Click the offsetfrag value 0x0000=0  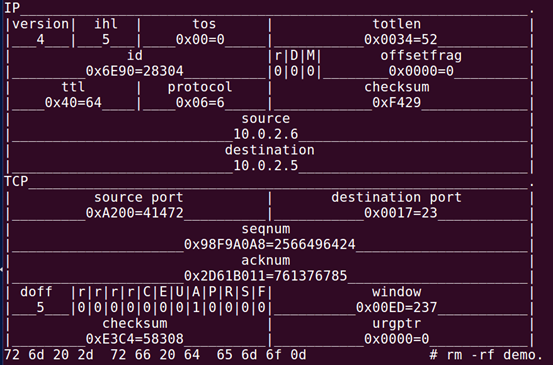point(421,71)
